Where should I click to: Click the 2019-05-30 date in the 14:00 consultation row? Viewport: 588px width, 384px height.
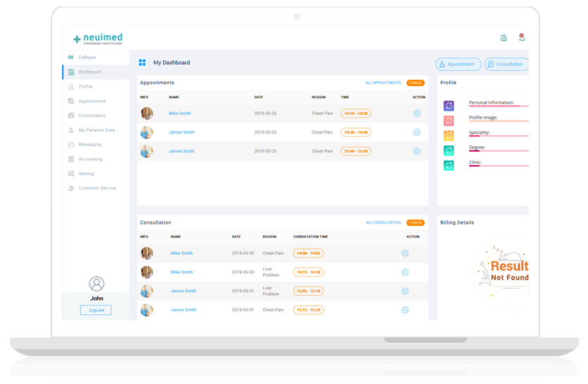click(x=243, y=253)
